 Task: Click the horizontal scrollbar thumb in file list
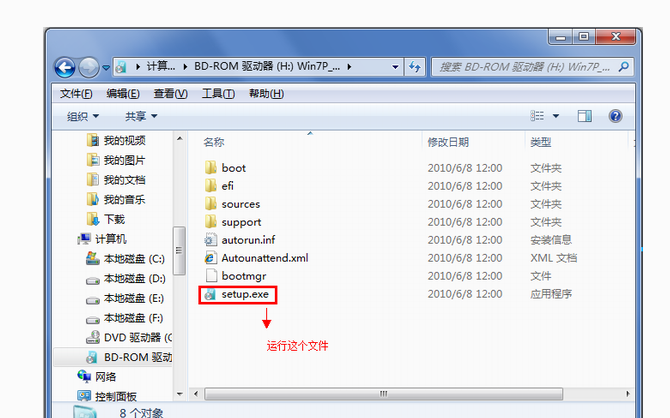[x=383, y=394]
